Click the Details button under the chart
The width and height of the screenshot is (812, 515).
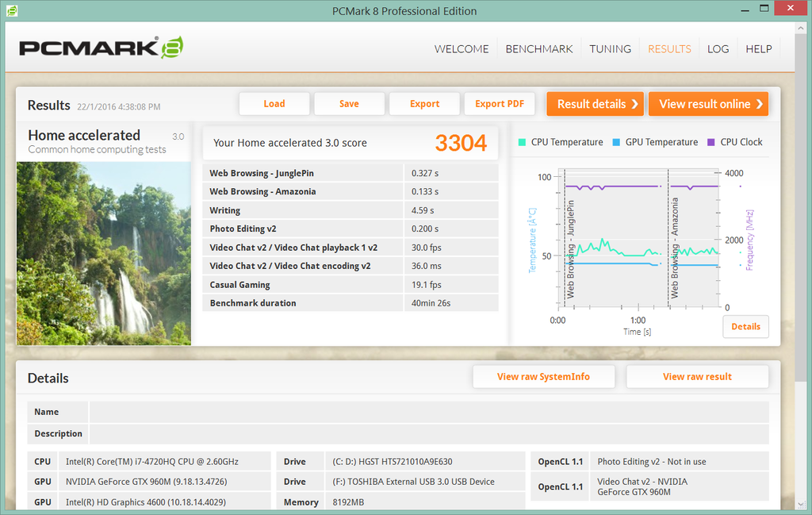click(745, 326)
